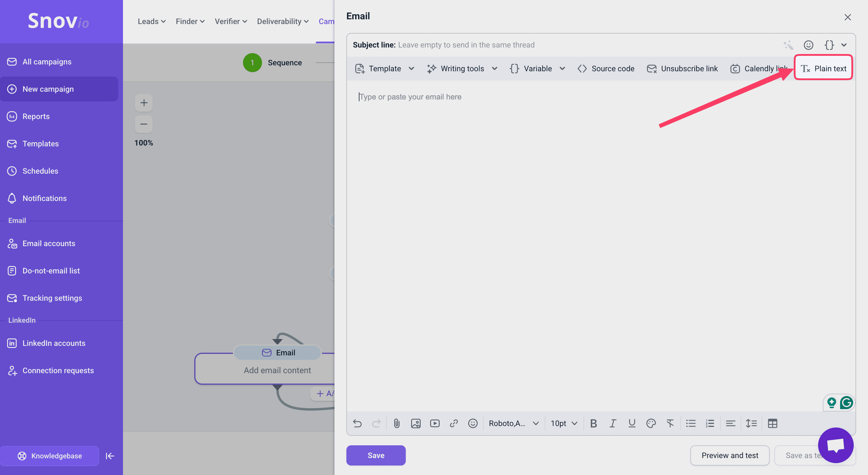Go to Templates in the sidebar
This screenshot has height=475, width=868.
point(40,144)
